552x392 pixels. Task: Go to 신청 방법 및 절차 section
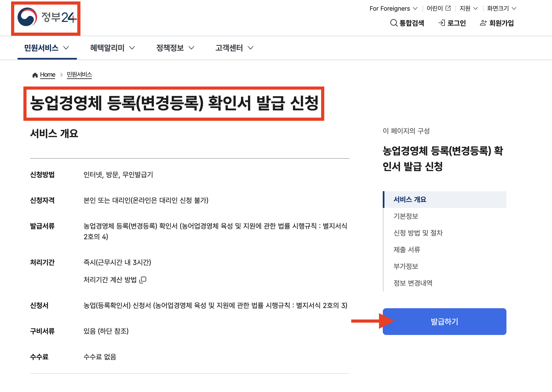click(418, 233)
